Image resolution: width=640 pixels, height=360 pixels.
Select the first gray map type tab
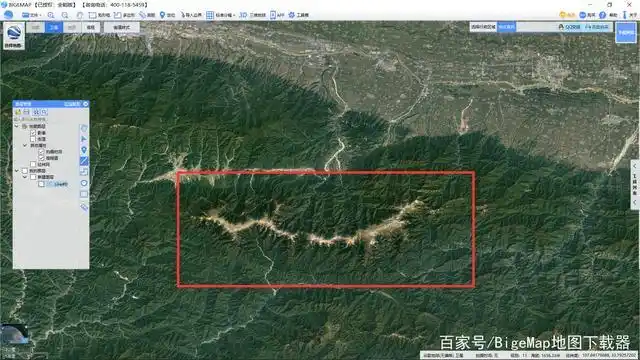point(36,27)
